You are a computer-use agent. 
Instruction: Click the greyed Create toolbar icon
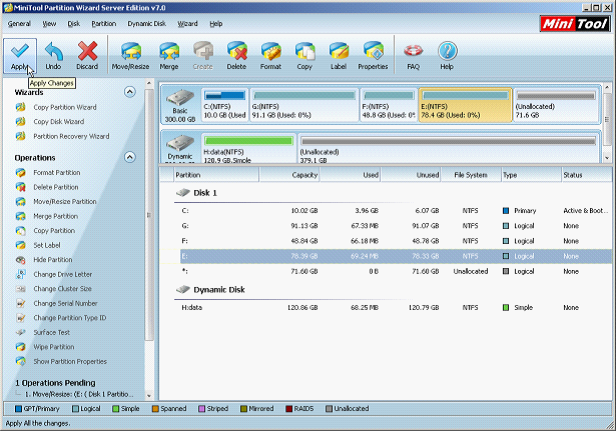tap(203, 55)
